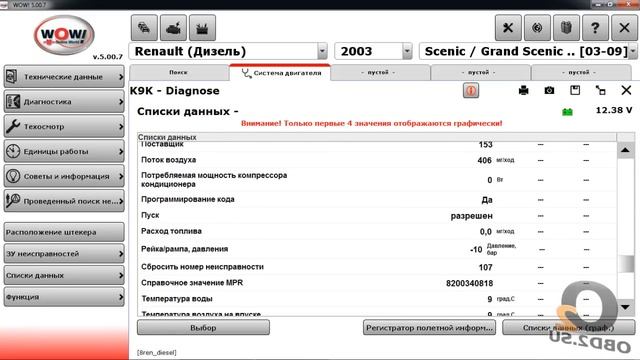The height and width of the screenshot is (360, 640).
Task: Select the Температура воды row
Action: point(377,299)
